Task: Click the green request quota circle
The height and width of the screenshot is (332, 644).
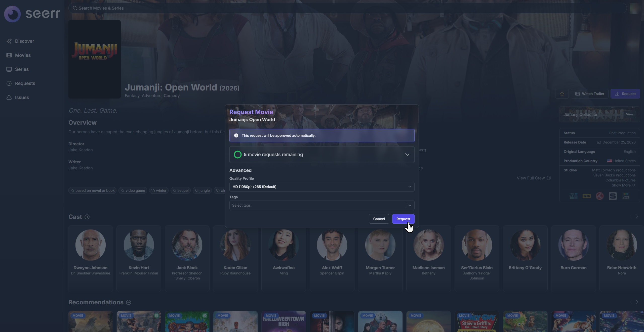Action: [238, 155]
